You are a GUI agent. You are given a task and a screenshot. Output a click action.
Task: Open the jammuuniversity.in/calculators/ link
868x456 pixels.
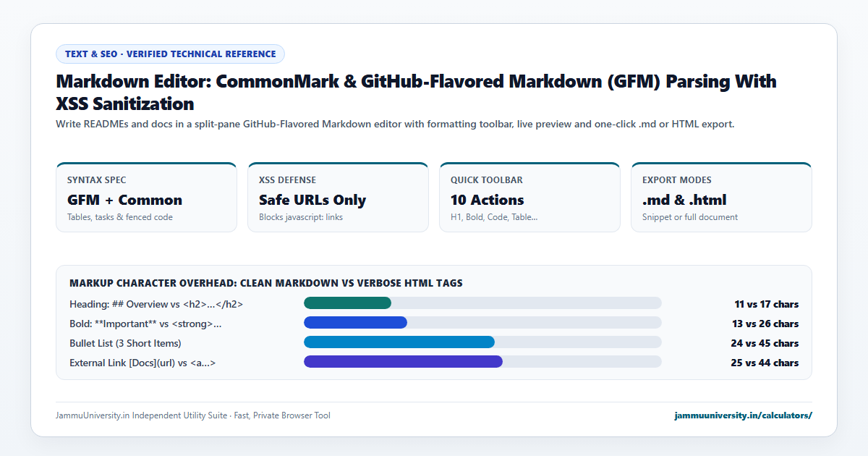point(743,415)
